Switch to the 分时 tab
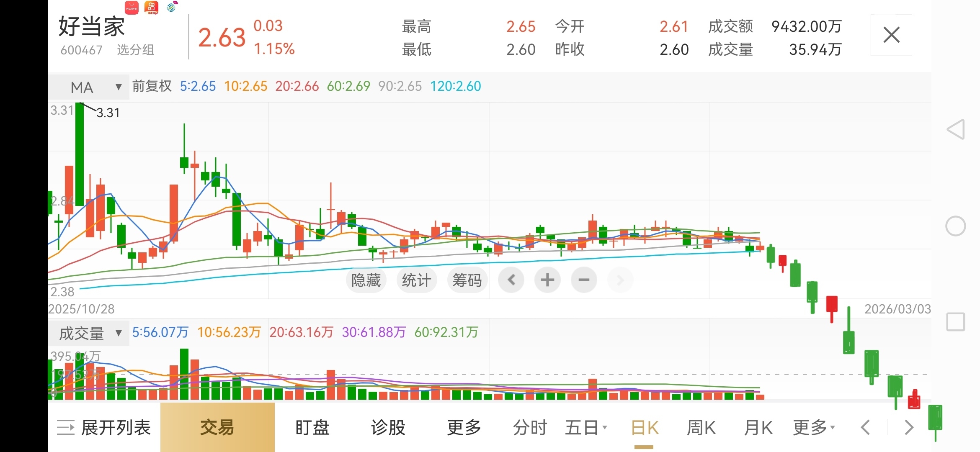The height and width of the screenshot is (452, 980). click(x=530, y=428)
